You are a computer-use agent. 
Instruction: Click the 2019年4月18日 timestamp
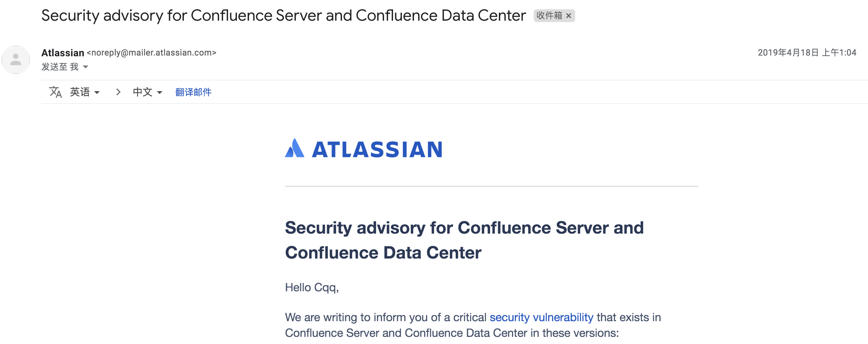click(x=807, y=53)
